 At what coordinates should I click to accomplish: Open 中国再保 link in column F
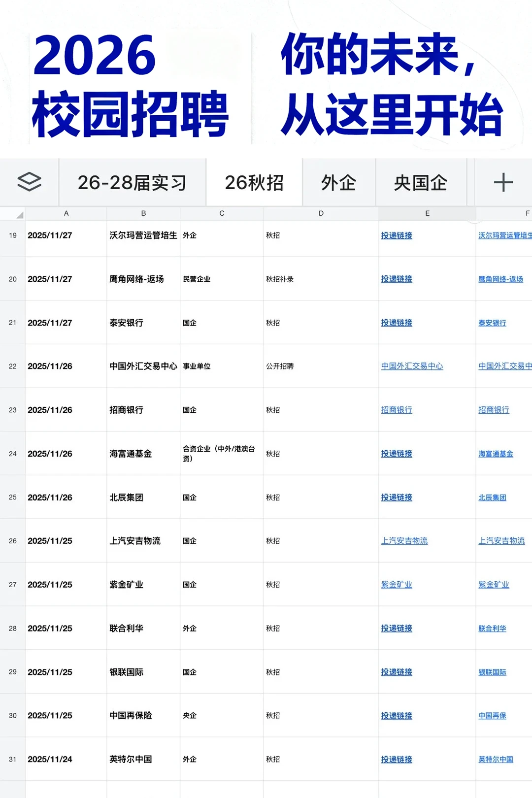pyautogui.click(x=492, y=716)
